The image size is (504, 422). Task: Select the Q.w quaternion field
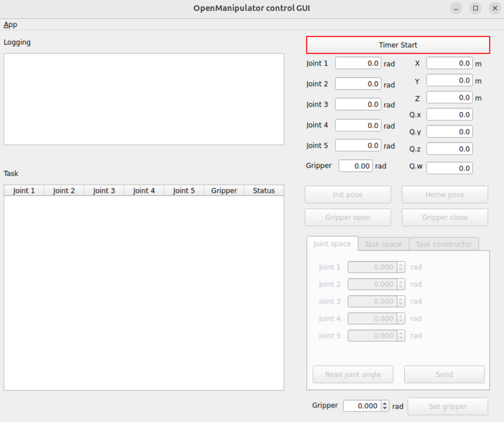click(449, 168)
